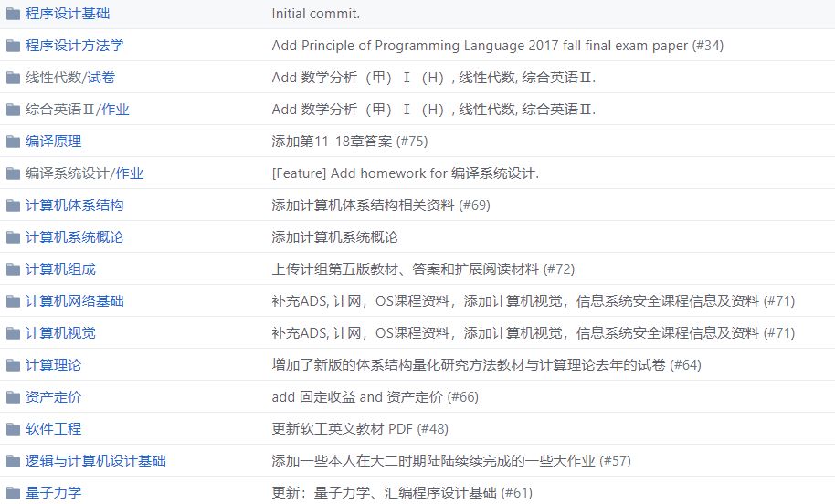
Task: Open the 计算机网络基础 folder link
Action: point(74,301)
